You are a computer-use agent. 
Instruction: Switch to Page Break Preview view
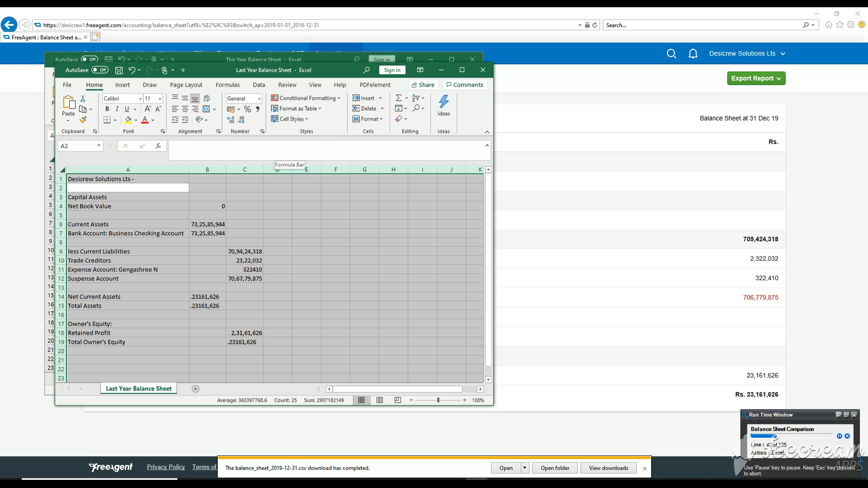point(397,400)
